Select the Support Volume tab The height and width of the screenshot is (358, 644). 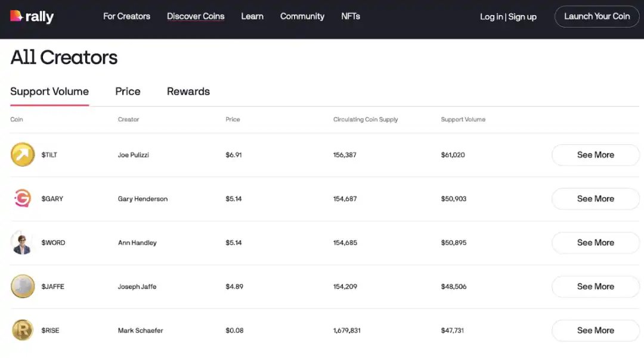pyautogui.click(x=49, y=92)
